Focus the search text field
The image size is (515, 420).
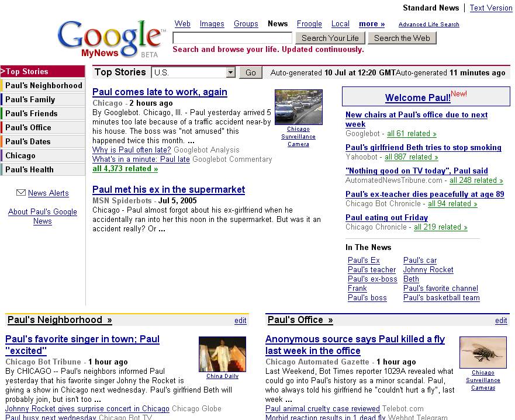tap(232, 38)
